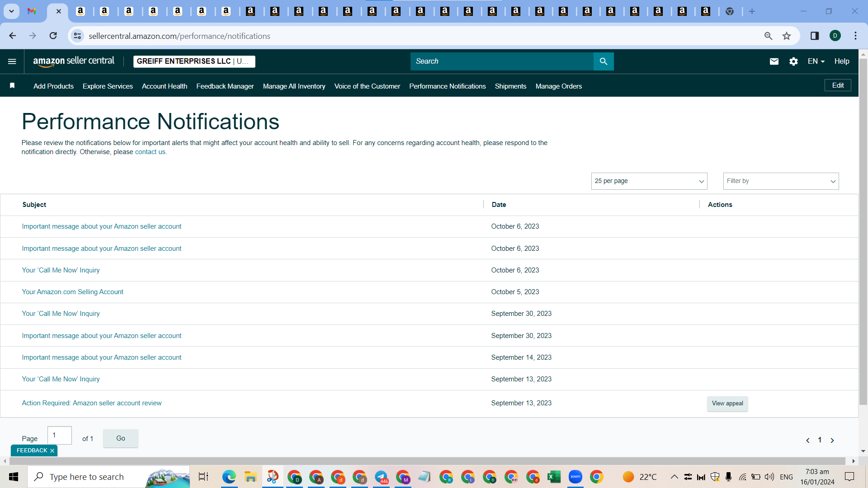This screenshot has width=868, height=488.
Task: Open the tab search dropdown
Action: point(11,11)
